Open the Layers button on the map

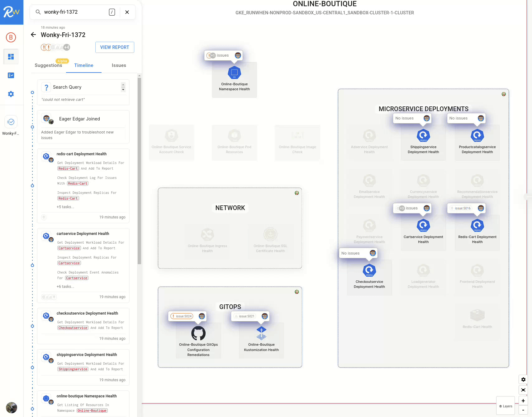coord(506,406)
